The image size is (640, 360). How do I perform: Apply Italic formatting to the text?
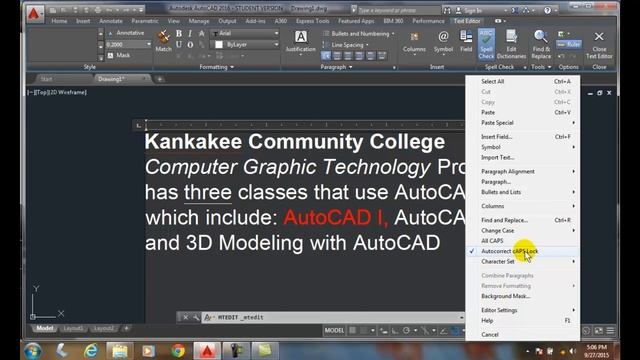(x=190, y=33)
